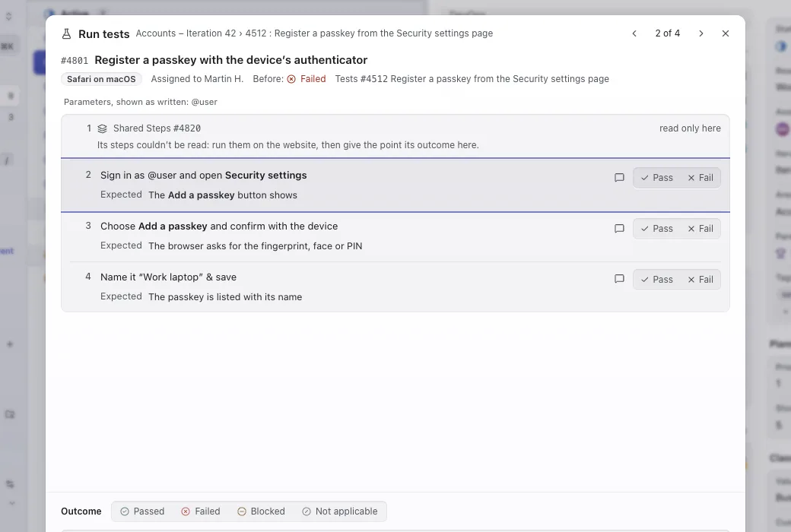This screenshot has height=532, width=791.
Task: Mark step 3 Choose Add a passkey as Fail
Action: tap(700, 229)
